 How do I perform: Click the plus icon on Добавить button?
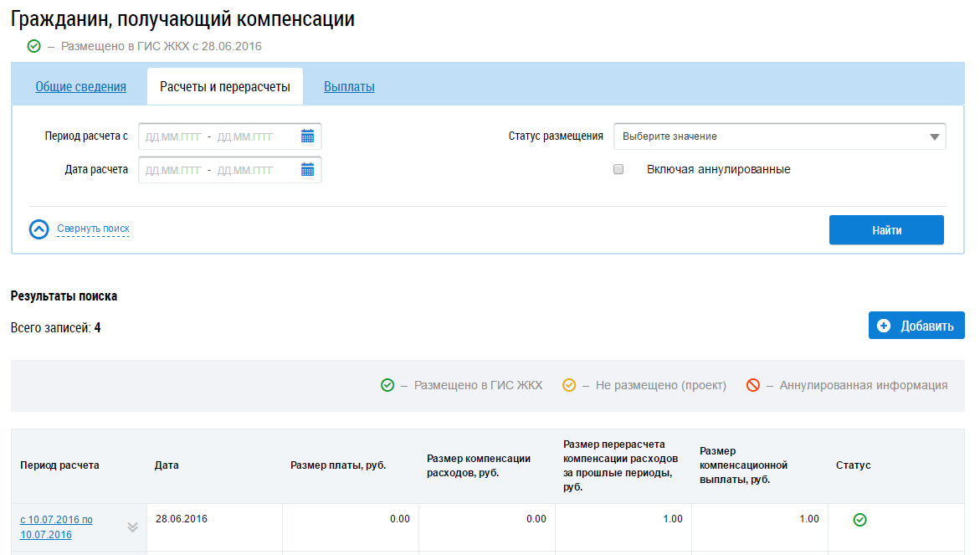(884, 326)
